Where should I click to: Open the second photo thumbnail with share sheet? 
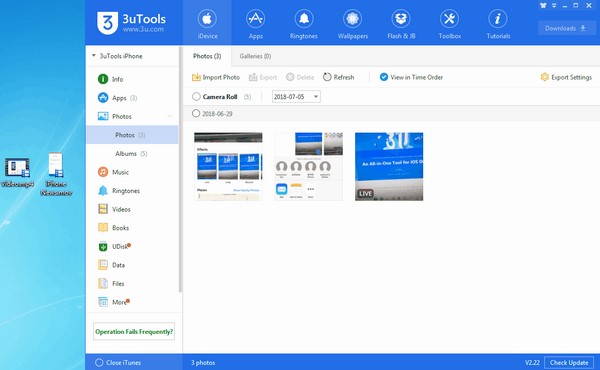click(308, 166)
